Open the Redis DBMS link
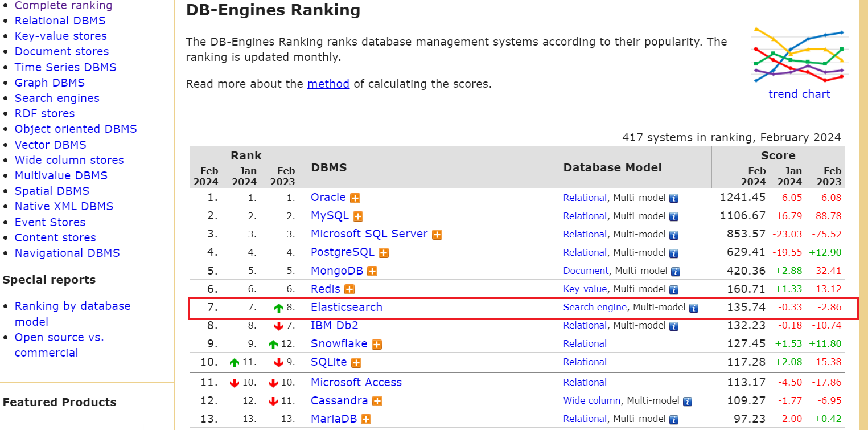The image size is (868, 430). [x=326, y=289]
